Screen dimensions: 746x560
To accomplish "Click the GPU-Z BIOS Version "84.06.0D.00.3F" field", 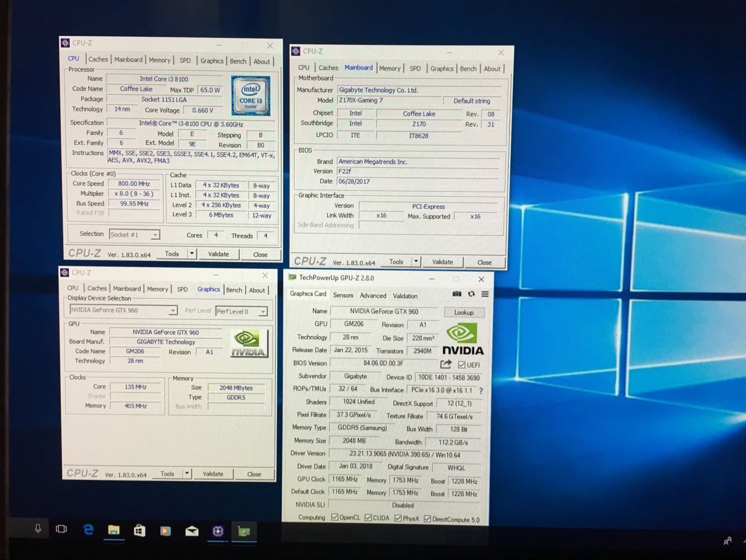I will point(383,363).
